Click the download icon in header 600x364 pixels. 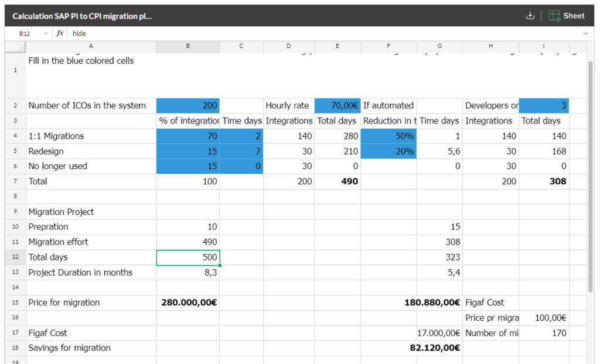(530, 16)
